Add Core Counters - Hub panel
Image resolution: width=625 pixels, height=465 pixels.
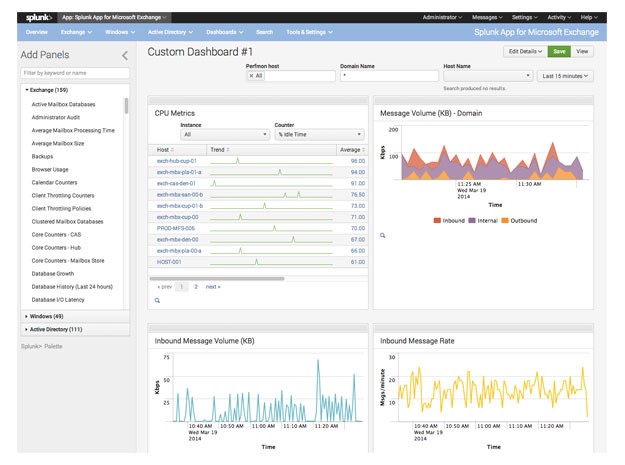click(56, 247)
